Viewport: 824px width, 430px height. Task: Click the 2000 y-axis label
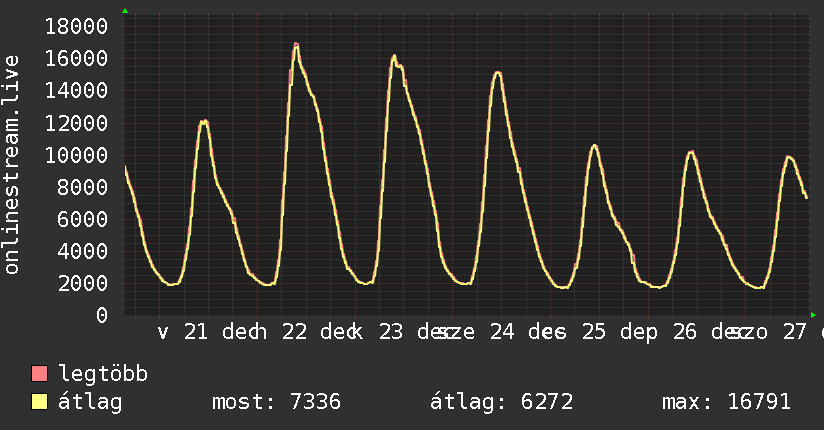[x=83, y=284]
